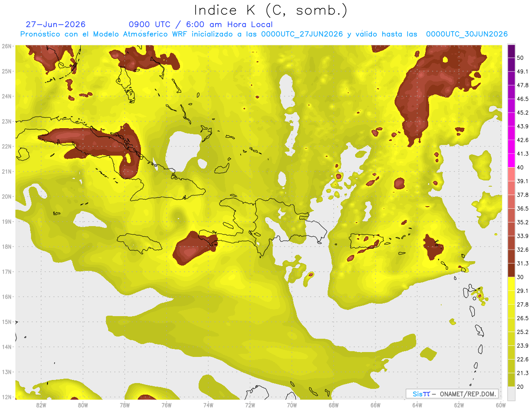Click the "13N" latitude label
The image size is (532, 411).
coord(7,372)
